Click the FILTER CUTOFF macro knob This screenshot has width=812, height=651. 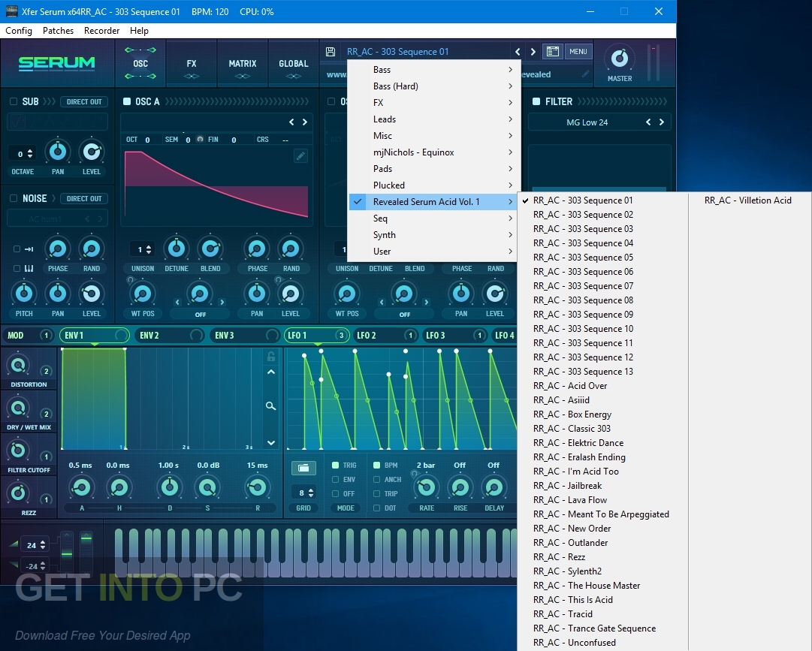pyautogui.click(x=18, y=451)
